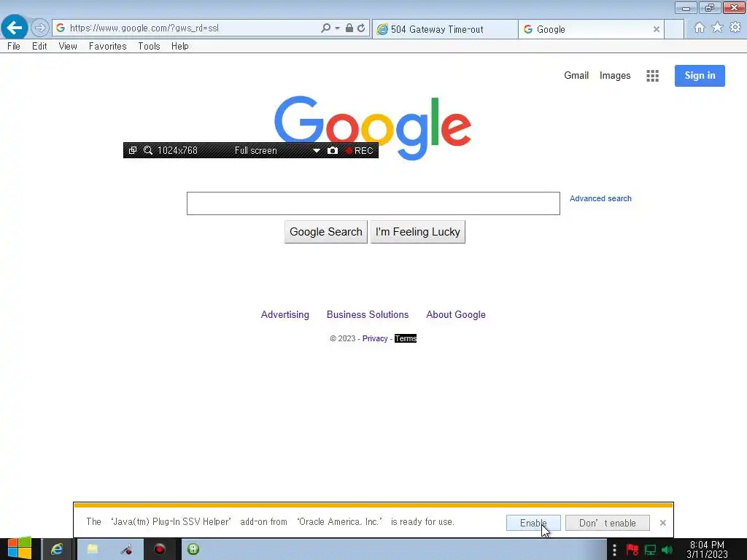747x560 pixels.
Task: Close the Google tab
Action: click(x=657, y=29)
